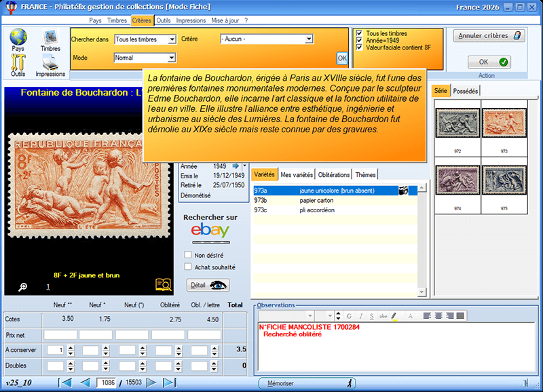Align Observations text left
The image size is (543, 392).
click(x=428, y=315)
